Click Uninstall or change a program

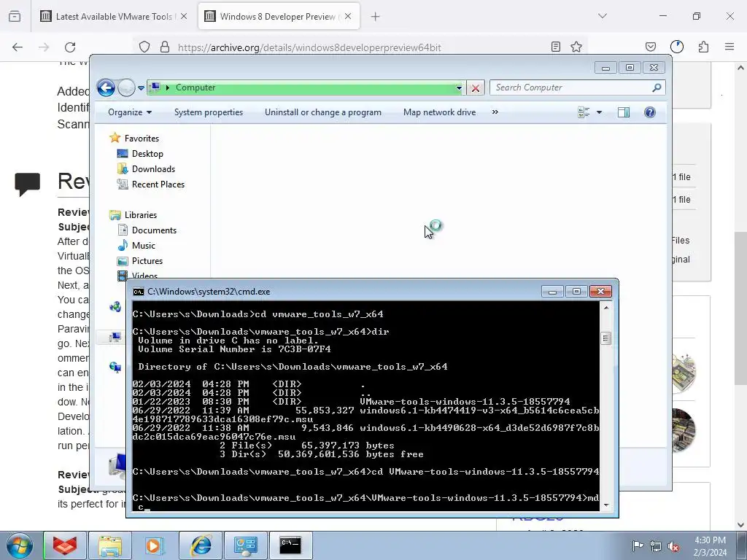click(323, 112)
